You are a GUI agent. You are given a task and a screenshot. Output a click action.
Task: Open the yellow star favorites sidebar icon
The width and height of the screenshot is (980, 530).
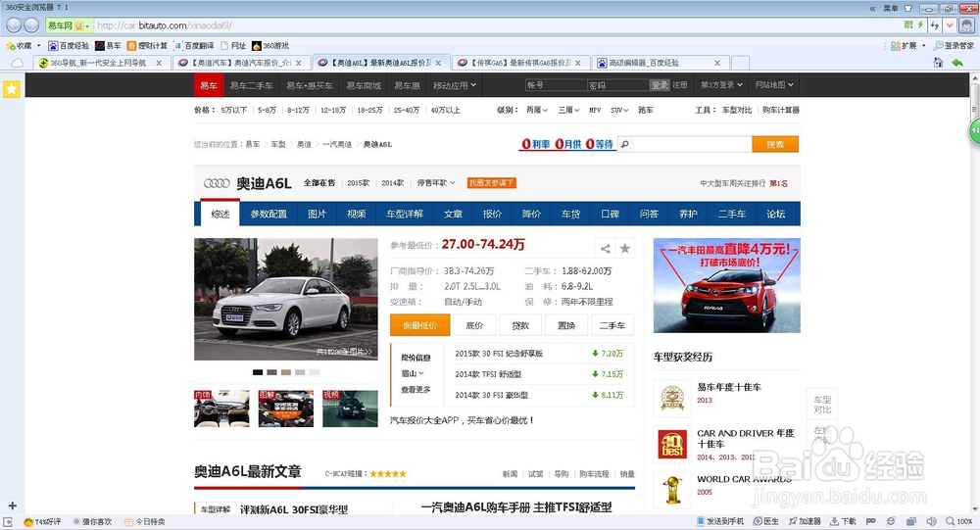click(x=11, y=89)
